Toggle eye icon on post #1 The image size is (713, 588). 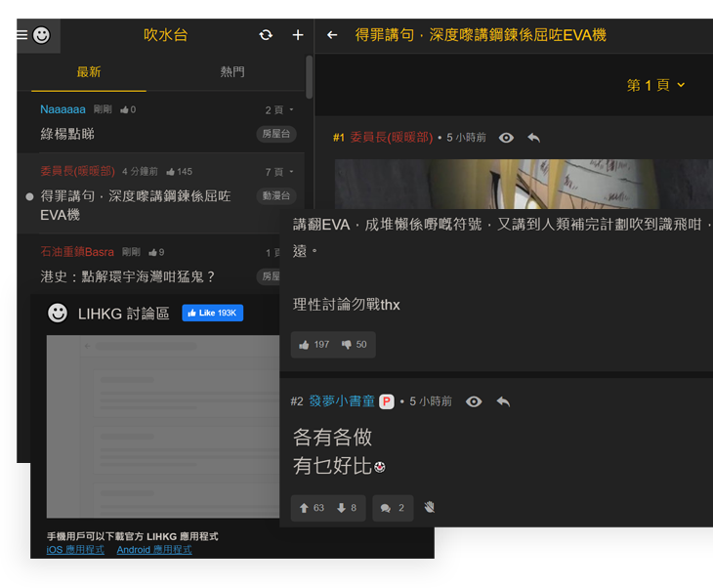pos(506,138)
